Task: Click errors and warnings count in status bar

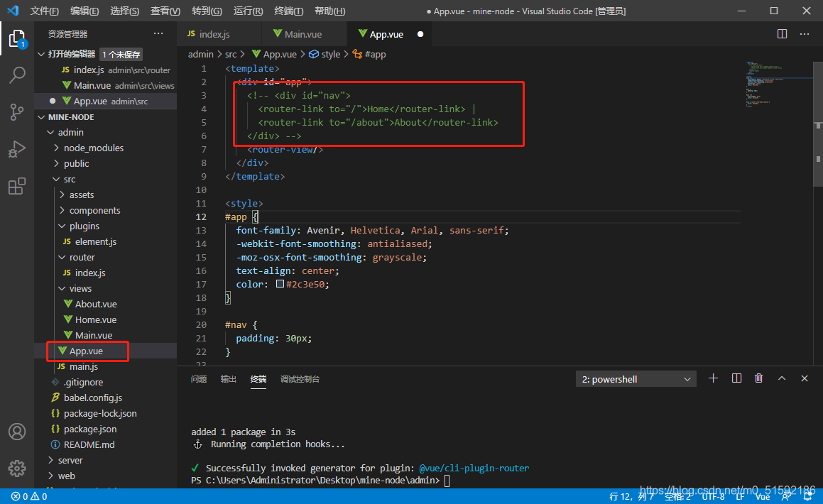Action: [x=29, y=497]
